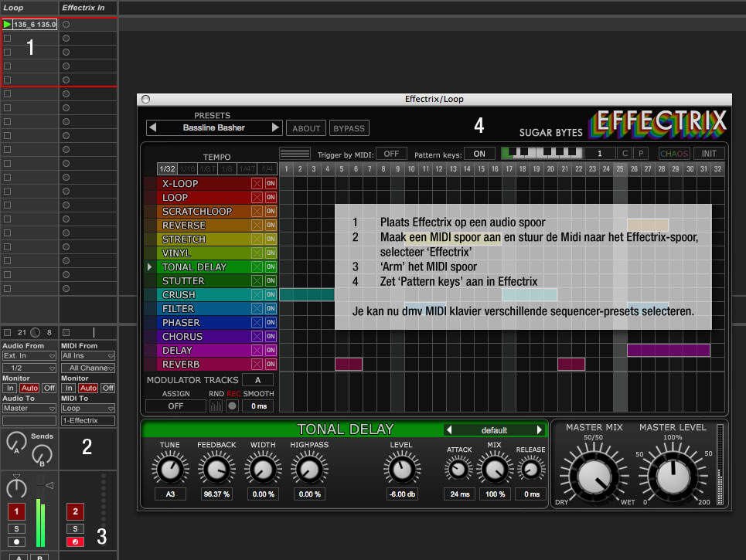Open the All Ins MIDI From dropdown
The height and width of the screenshot is (560, 746).
pyautogui.click(x=88, y=355)
